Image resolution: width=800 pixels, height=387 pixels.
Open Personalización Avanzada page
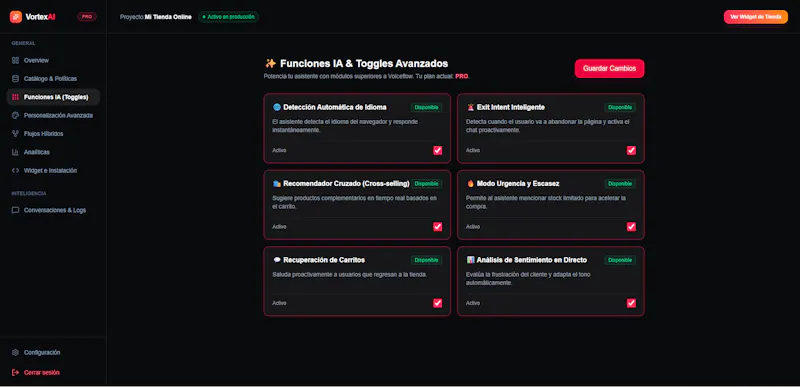pos(53,115)
